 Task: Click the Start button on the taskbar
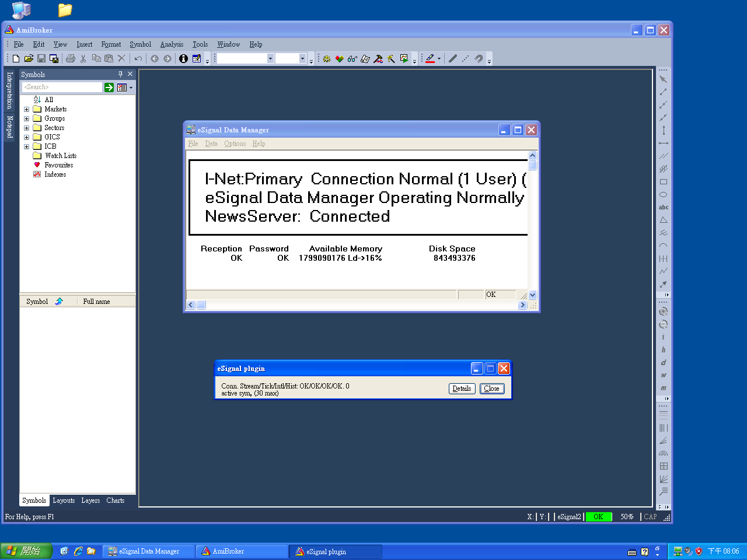pyautogui.click(x=26, y=551)
